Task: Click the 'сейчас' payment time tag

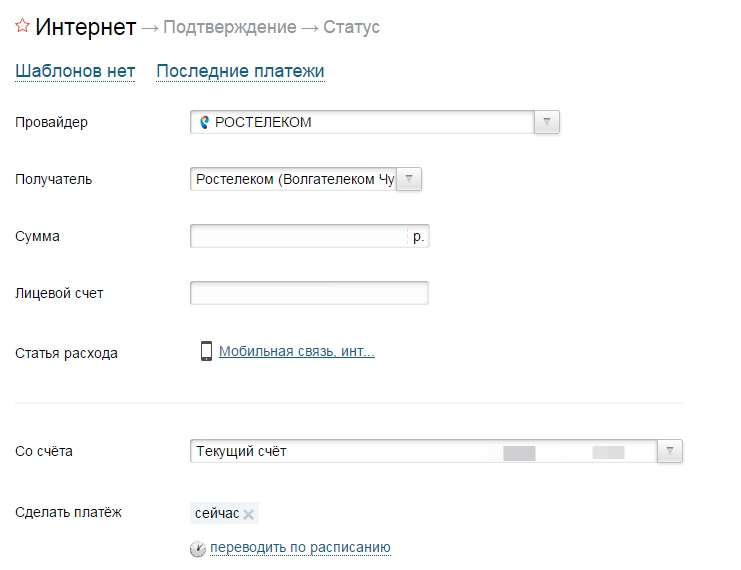Action: (216, 513)
